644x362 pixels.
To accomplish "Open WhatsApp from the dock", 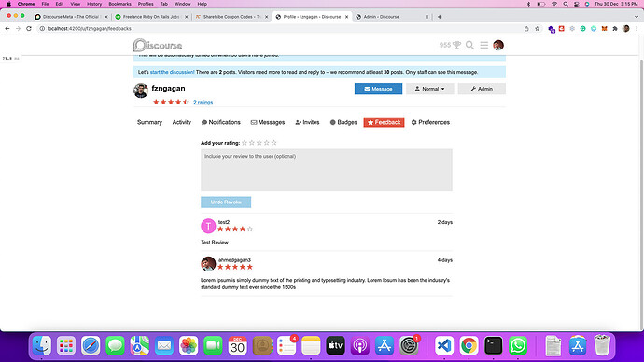I will [x=518, y=345].
